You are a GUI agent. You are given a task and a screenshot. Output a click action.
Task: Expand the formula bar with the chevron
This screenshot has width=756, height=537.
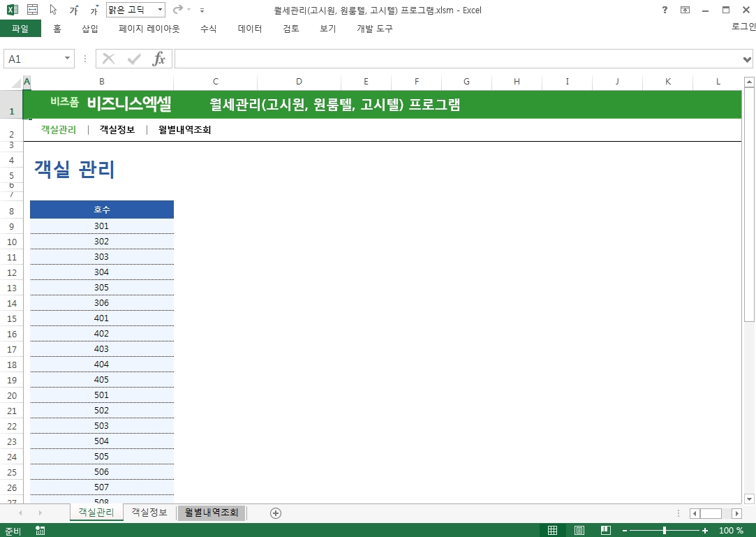click(747, 59)
